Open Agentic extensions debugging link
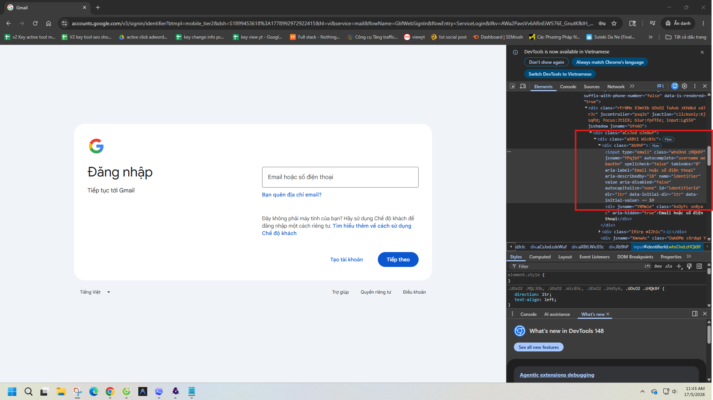Image resolution: width=713 pixels, height=400 pixels. click(557, 375)
